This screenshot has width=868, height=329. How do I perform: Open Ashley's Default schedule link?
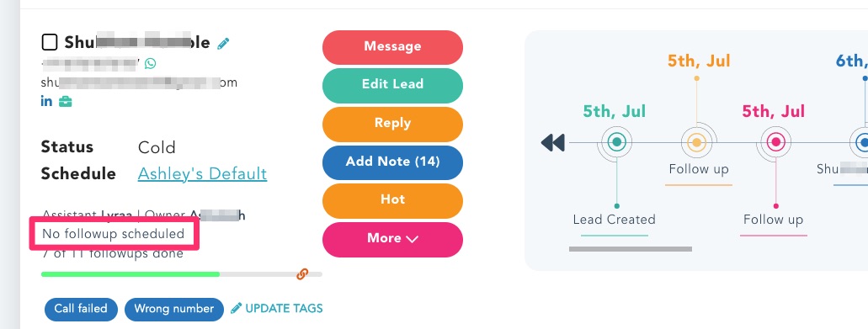coord(203,173)
